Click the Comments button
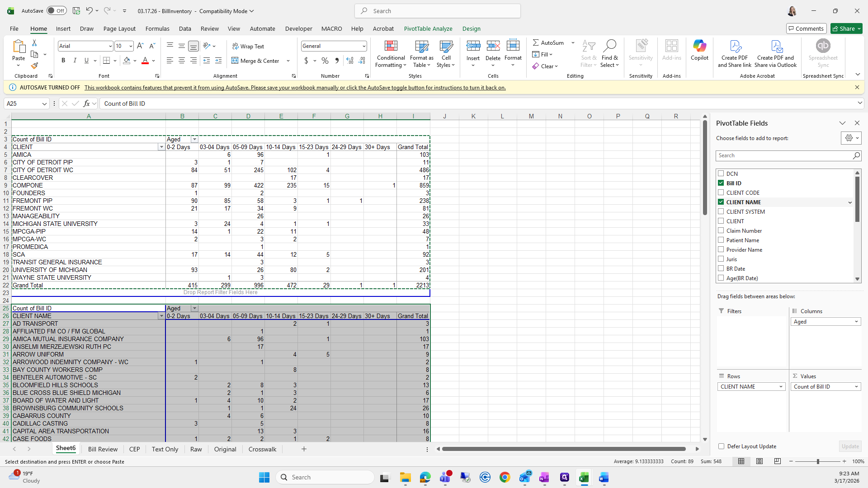Screen dimensions: 868x488 [806, 28]
